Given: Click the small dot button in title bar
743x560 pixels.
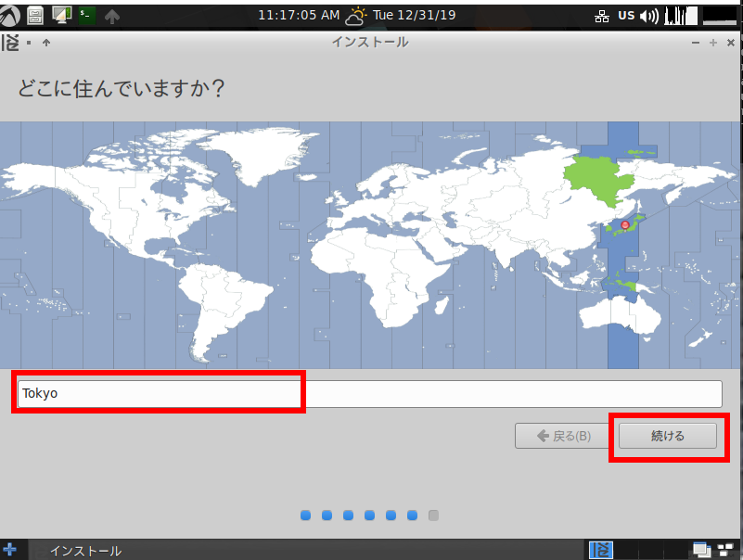Looking at the screenshot, I should (x=29, y=43).
